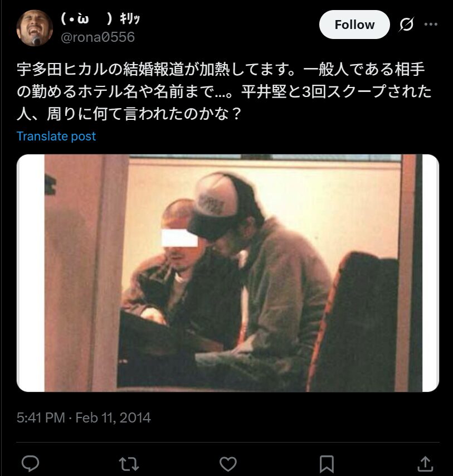
Task: Open the Grok explain-post icon
Action: (406, 25)
